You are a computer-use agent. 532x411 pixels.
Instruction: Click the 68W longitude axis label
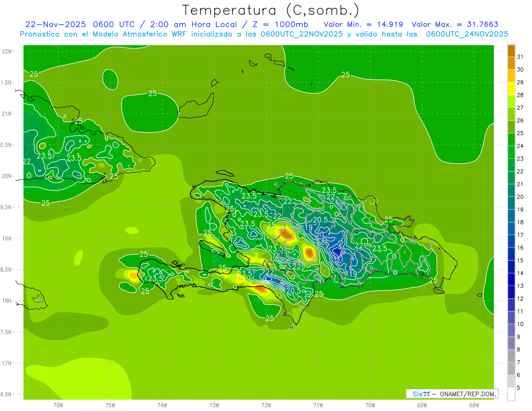pos(473,405)
